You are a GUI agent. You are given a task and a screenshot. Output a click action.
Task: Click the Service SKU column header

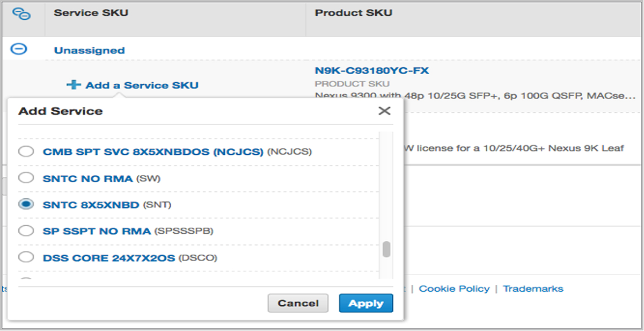point(91,13)
